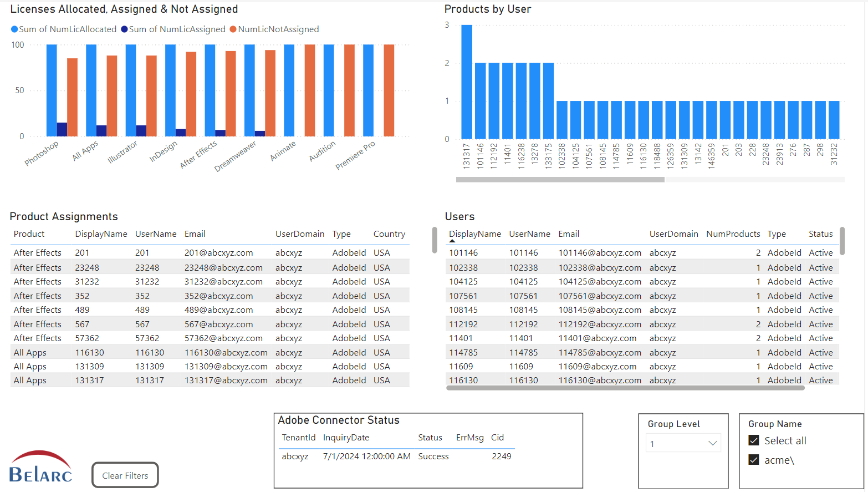This screenshot has height=492, width=868.
Task: Click the Products by User horizontal scrollbar
Action: point(560,180)
